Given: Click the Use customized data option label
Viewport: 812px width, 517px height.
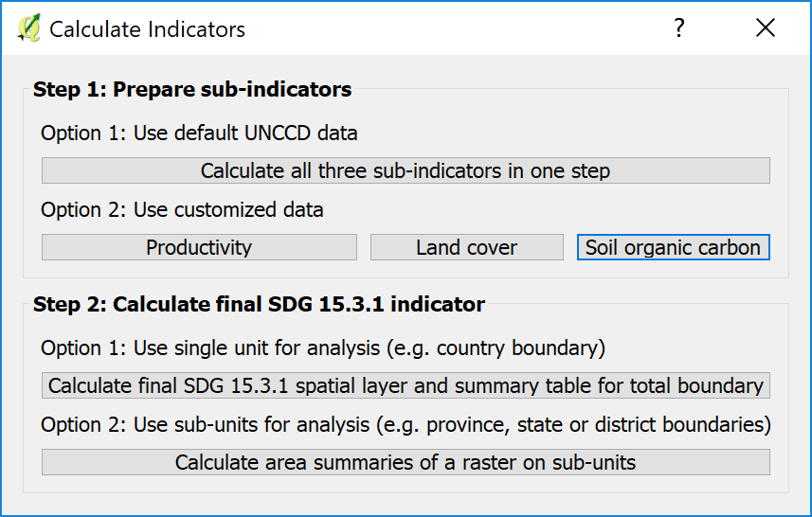Looking at the screenshot, I should pos(182,209).
